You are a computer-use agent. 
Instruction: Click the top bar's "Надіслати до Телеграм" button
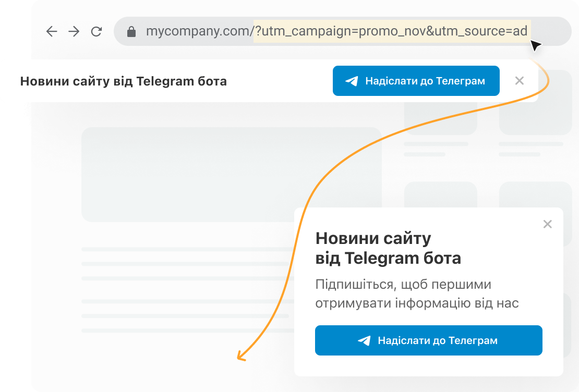pyautogui.click(x=416, y=81)
